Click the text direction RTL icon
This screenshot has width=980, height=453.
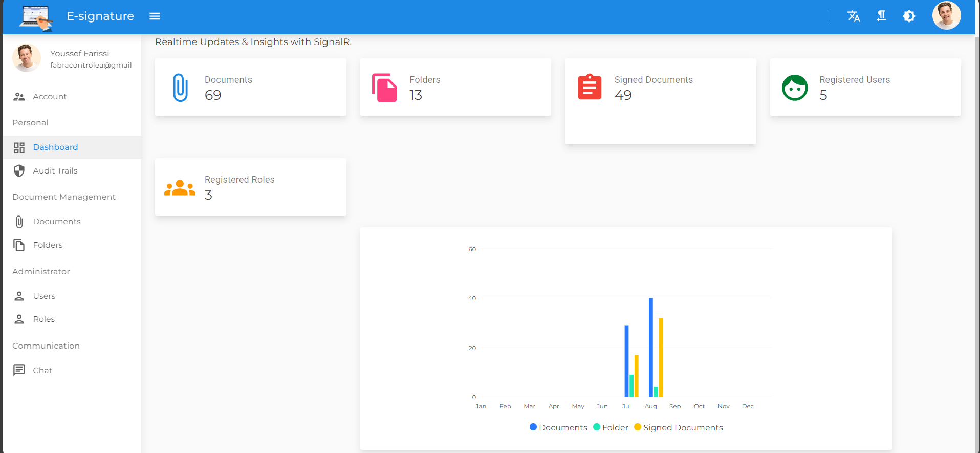(881, 16)
